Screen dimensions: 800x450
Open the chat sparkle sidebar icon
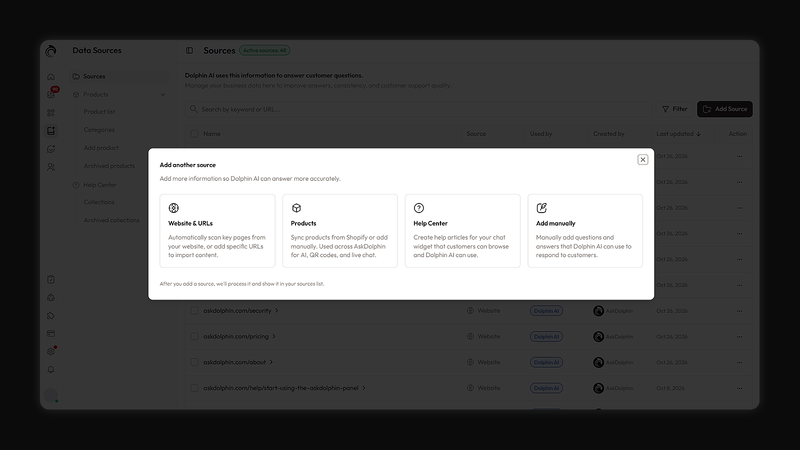point(51,149)
